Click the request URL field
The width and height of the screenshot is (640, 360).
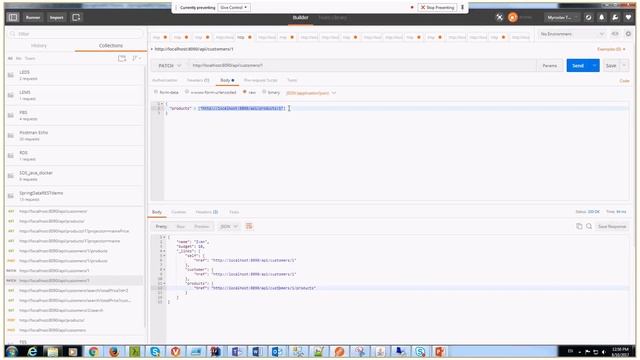(362, 65)
